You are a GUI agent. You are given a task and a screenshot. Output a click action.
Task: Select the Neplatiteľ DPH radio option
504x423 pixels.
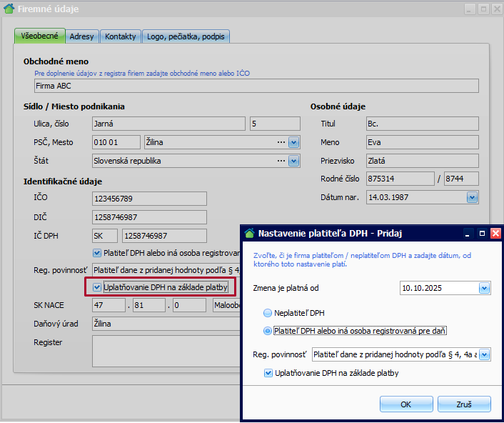point(268,313)
